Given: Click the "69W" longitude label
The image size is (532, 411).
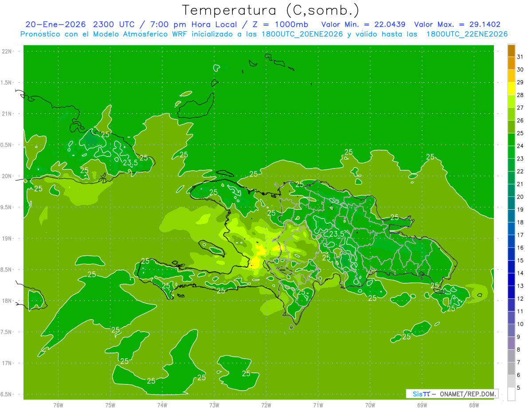Looking at the screenshot, I should coord(422,405).
